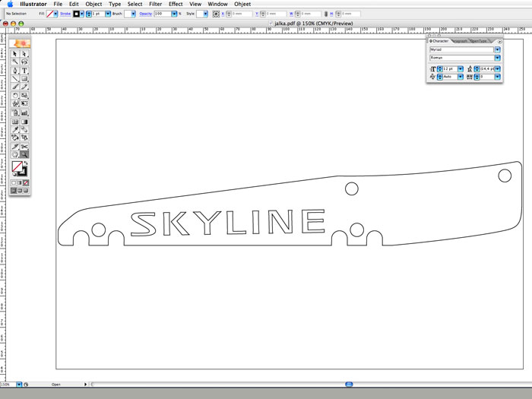Click the horizontal scrollbar thumb

[x=349, y=384]
